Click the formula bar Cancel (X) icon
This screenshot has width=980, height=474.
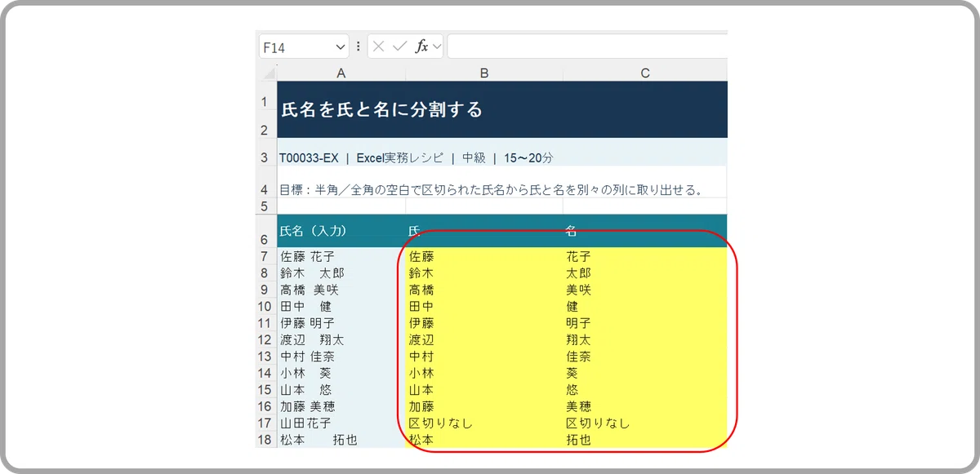click(x=379, y=47)
